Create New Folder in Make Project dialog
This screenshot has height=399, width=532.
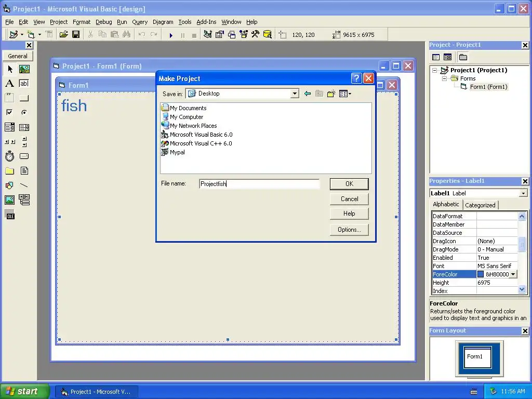[331, 94]
